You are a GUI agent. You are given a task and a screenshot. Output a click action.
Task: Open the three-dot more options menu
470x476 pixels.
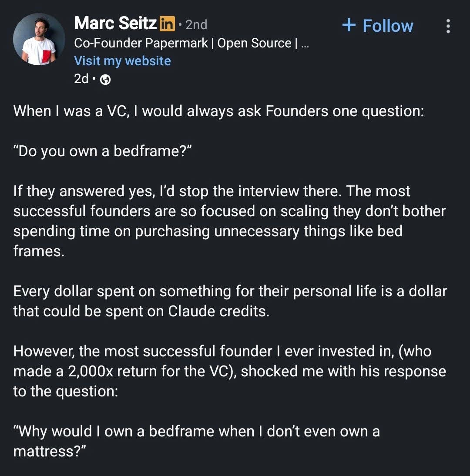point(448,26)
